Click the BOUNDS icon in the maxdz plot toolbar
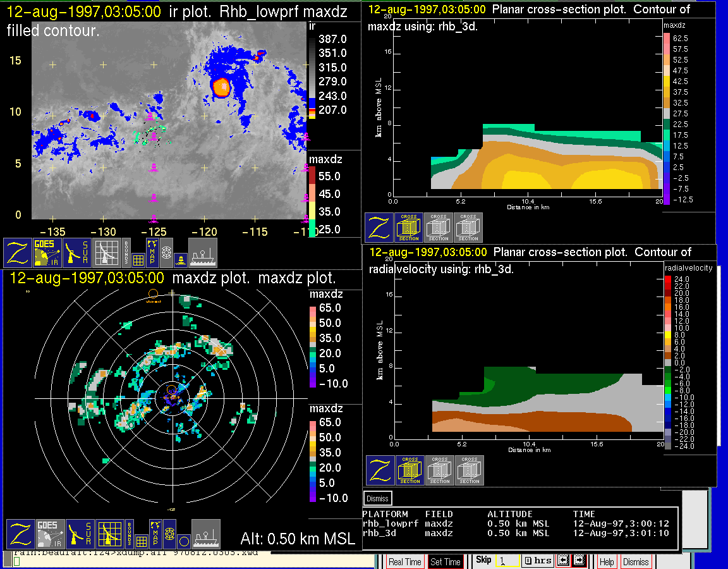 (128, 534)
